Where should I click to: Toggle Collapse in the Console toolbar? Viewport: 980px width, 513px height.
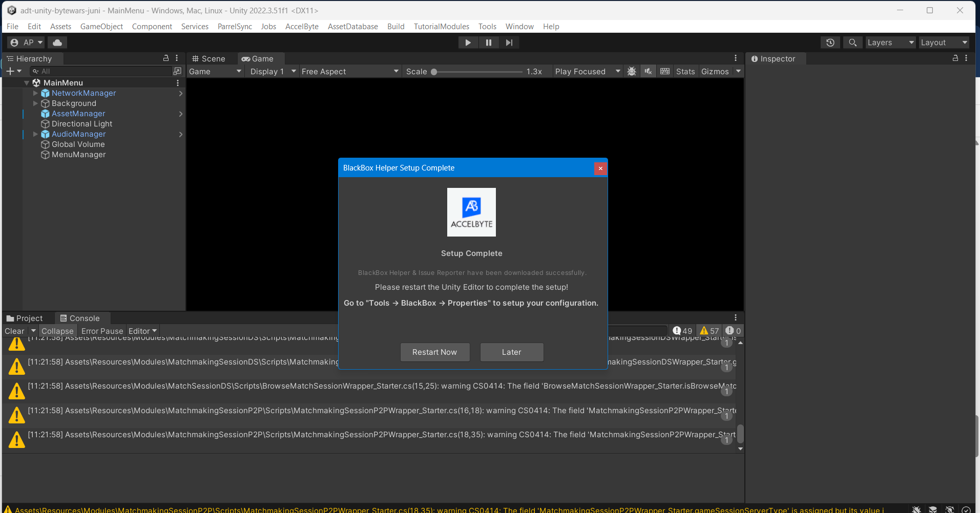click(x=57, y=331)
